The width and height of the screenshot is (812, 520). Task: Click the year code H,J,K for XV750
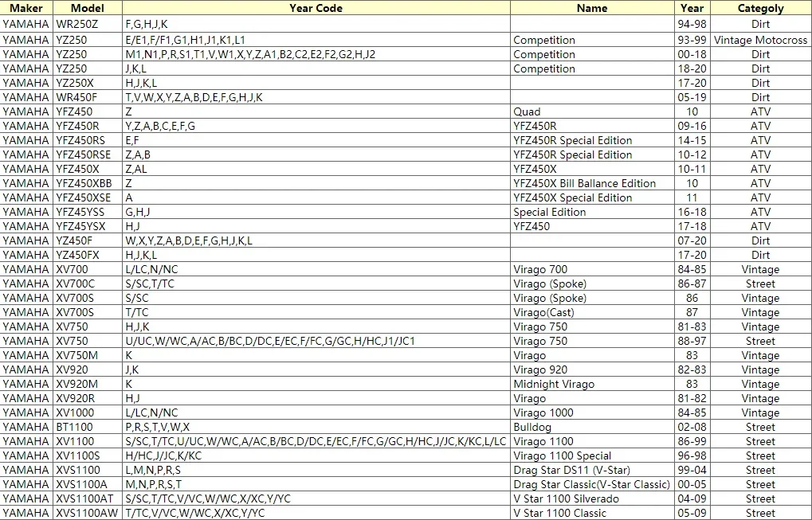pyautogui.click(x=316, y=326)
